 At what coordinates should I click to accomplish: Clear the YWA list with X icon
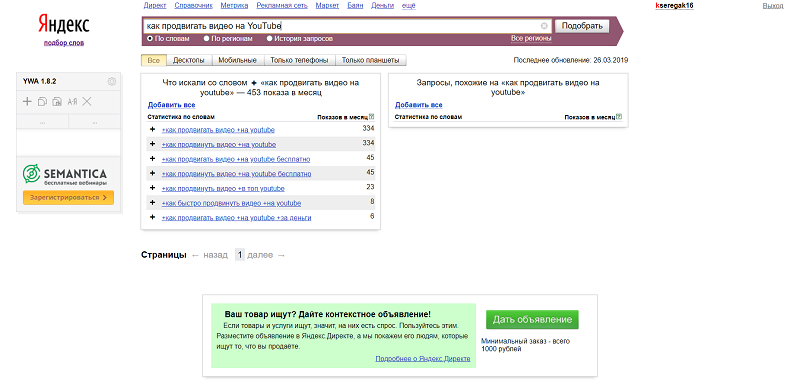[x=87, y=102]
